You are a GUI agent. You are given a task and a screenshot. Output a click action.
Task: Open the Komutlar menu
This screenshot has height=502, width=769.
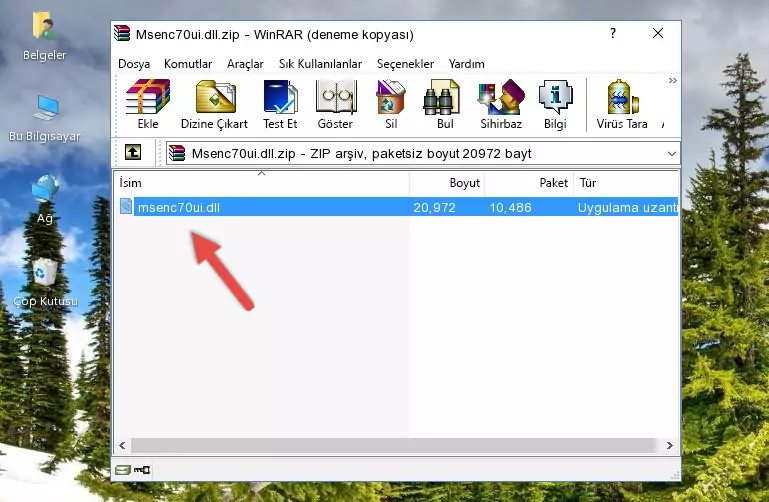click(188, 64)
